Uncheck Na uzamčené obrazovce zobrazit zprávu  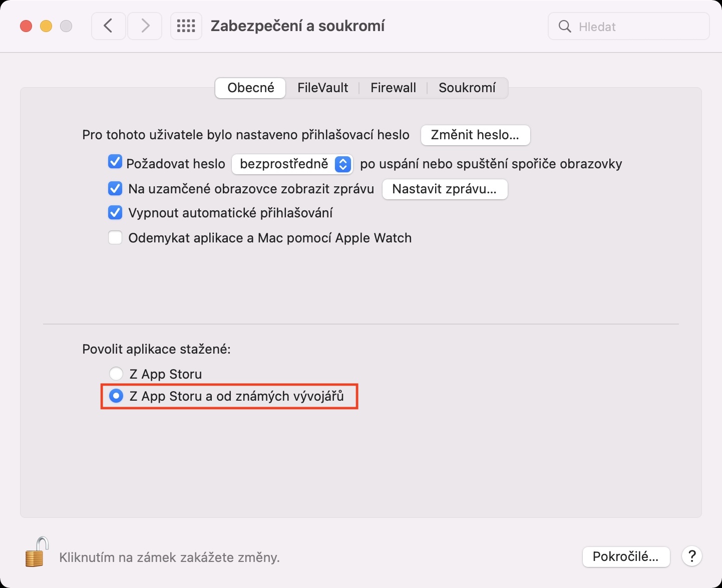(x=115, y=189)
